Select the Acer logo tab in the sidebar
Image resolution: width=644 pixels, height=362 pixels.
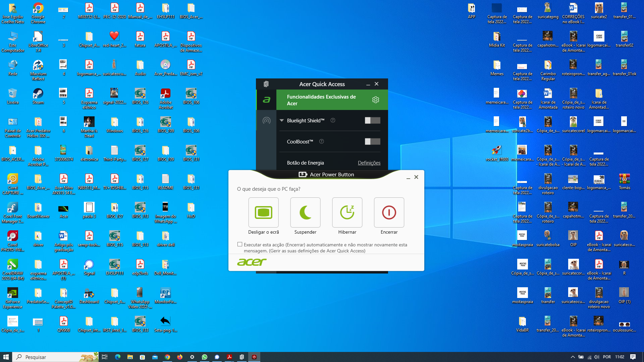click(266, 100)
